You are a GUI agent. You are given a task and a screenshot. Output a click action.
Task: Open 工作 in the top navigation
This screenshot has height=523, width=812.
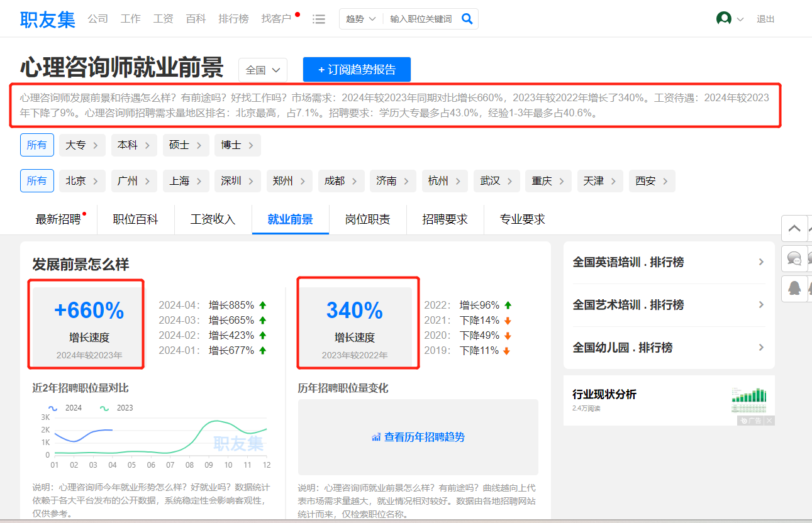[131, 19]
